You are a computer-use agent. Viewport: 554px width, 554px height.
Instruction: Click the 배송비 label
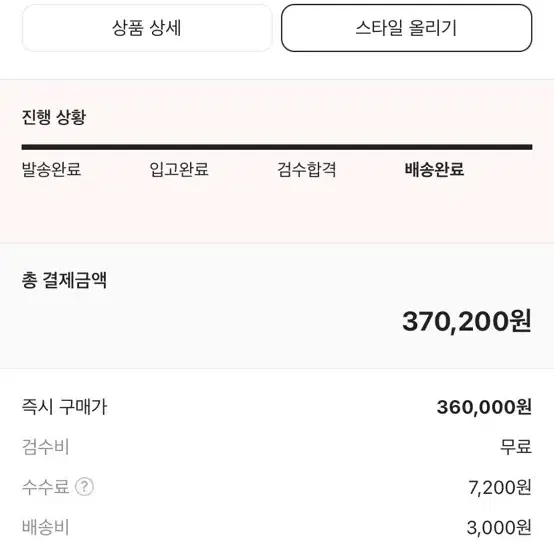point(45,527)
